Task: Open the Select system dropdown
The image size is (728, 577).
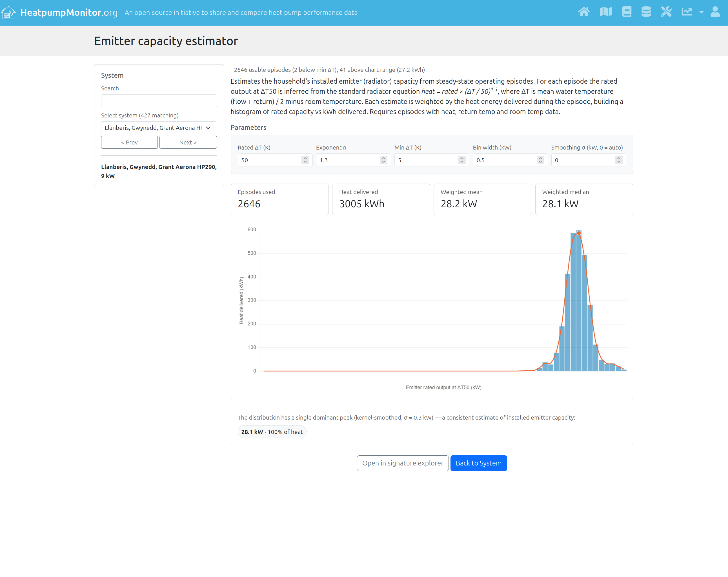Action: (x=159, y=128)
